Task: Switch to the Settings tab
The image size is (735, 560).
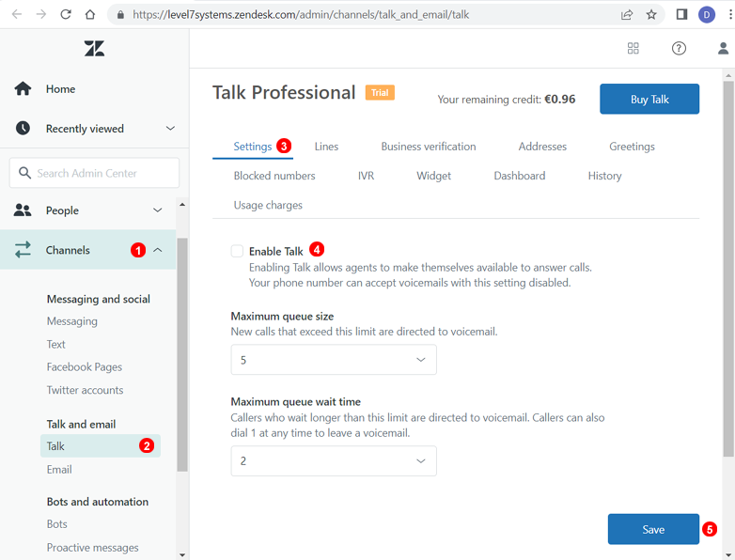Action: [253, 147]
